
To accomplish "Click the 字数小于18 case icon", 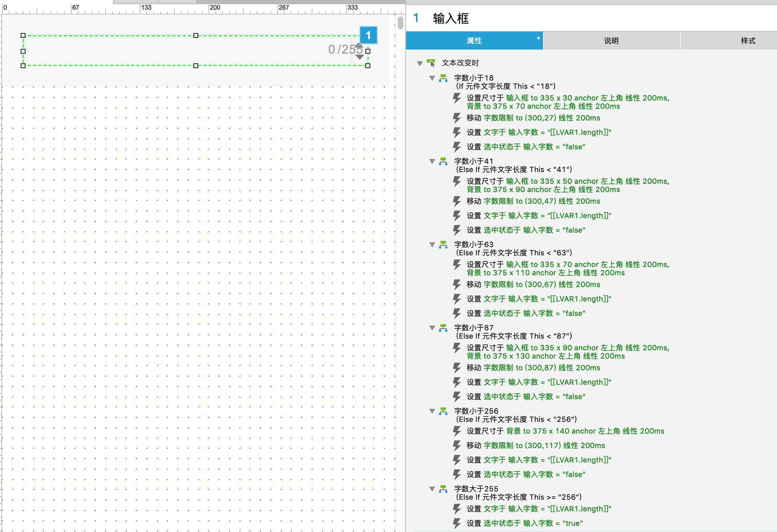I will click(x=443, y=78).
